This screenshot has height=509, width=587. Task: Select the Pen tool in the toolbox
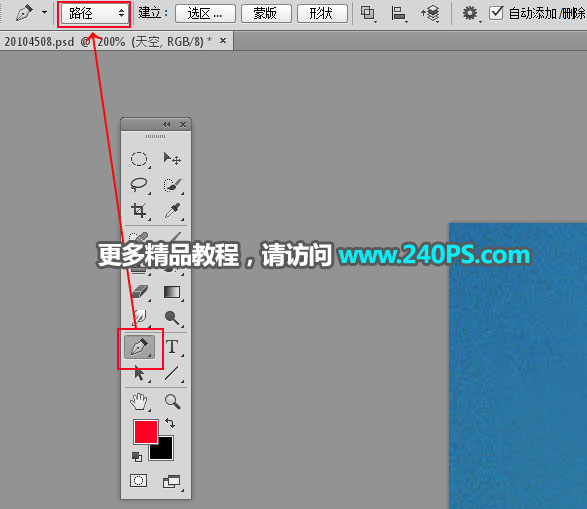click(139, 347)
